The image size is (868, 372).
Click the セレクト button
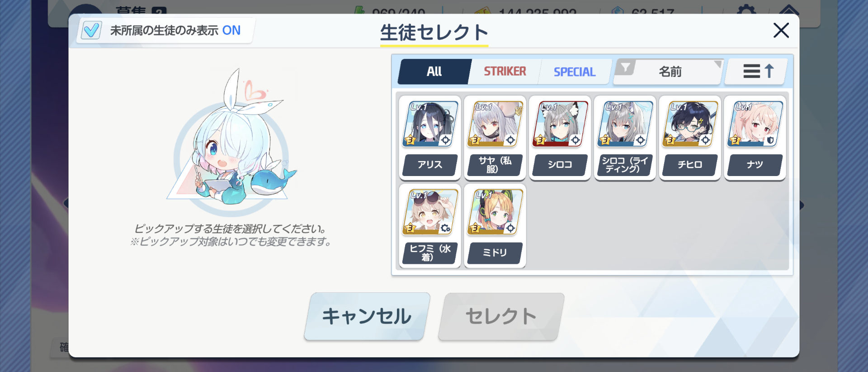pos(501,316)
